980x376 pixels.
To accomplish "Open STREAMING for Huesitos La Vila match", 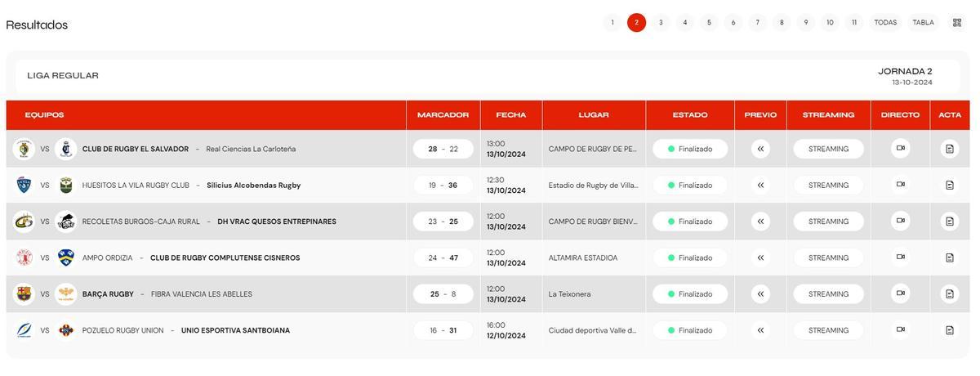I will point(828,186).
